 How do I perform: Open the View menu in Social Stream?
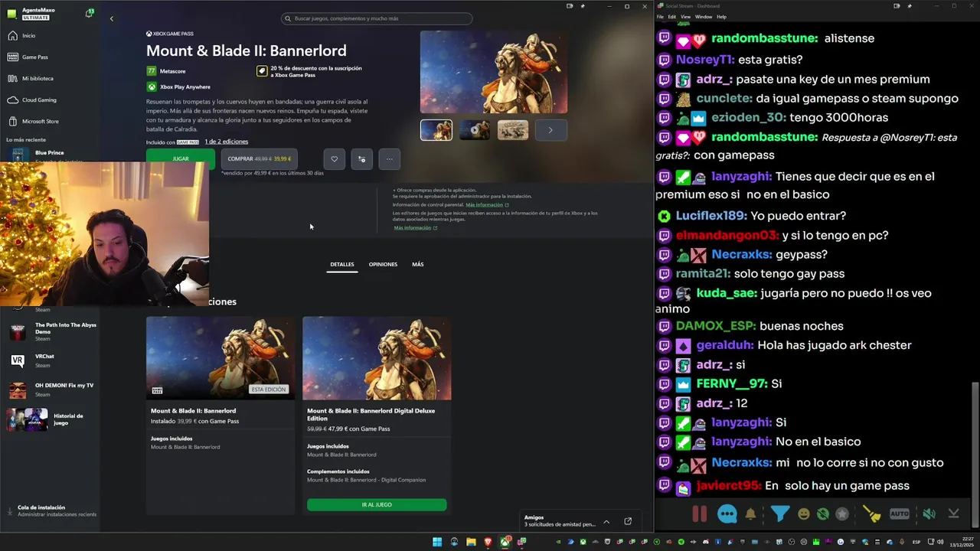[x=685, y=17]
